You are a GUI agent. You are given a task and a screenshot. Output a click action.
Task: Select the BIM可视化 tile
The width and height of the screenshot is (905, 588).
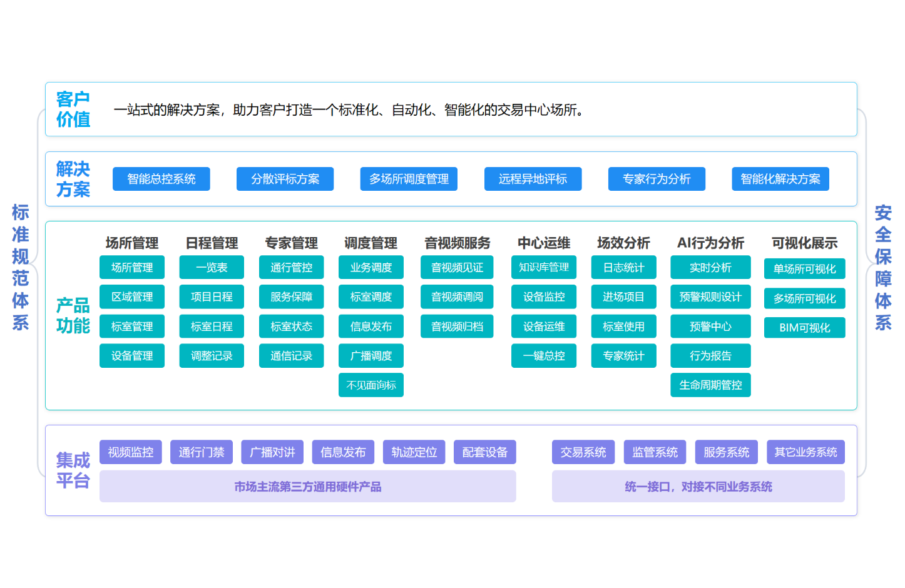point(804,327)
